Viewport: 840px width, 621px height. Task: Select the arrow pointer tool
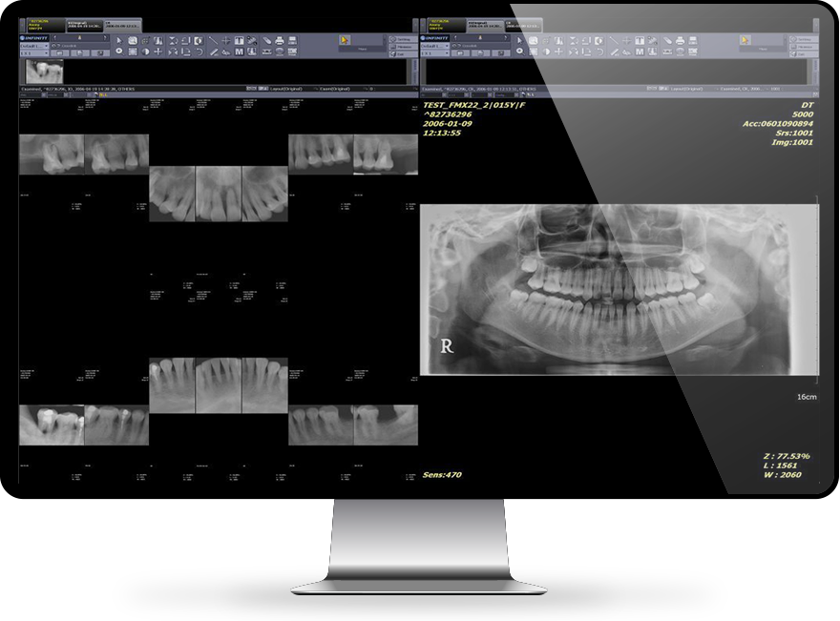click(118, 41)
